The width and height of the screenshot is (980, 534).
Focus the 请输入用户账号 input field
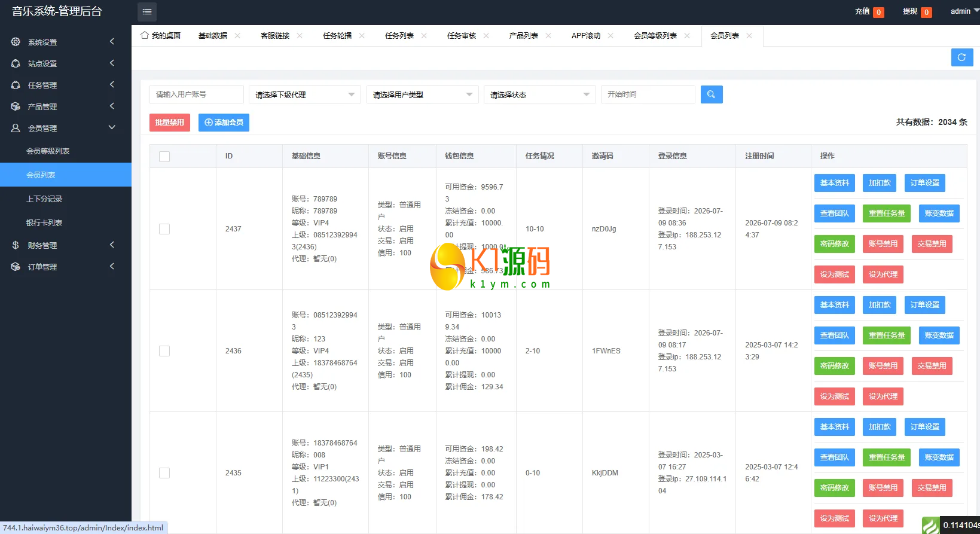point(197,94)
